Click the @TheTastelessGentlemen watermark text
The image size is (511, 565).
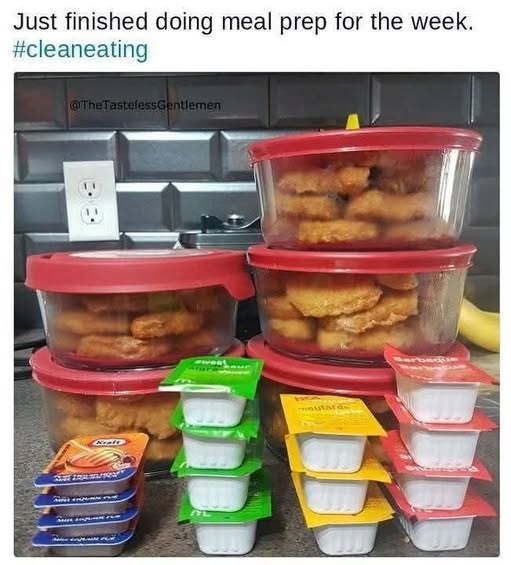[145, 105]
